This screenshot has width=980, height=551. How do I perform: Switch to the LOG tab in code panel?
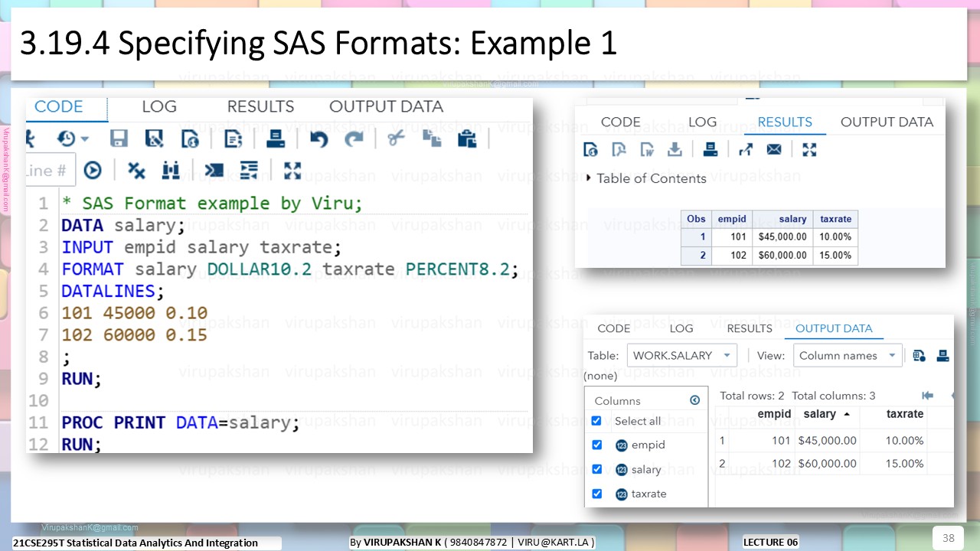click(159, 106)
